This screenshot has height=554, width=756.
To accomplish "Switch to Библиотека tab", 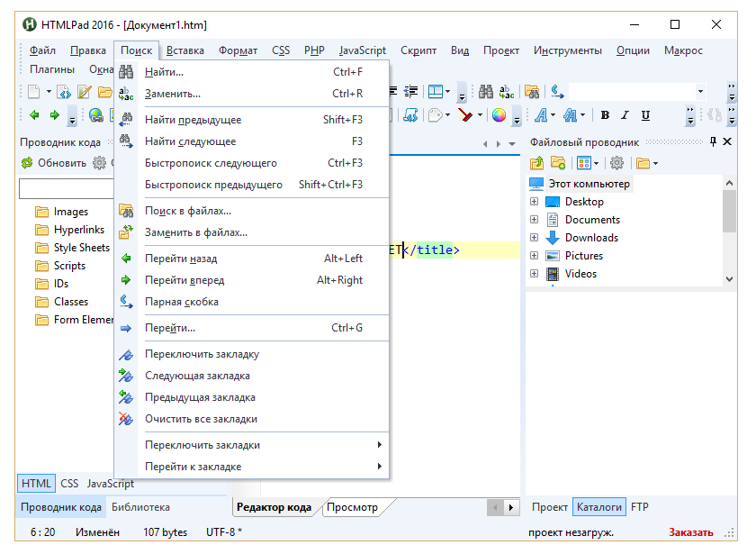I will (x=140, y=507).
